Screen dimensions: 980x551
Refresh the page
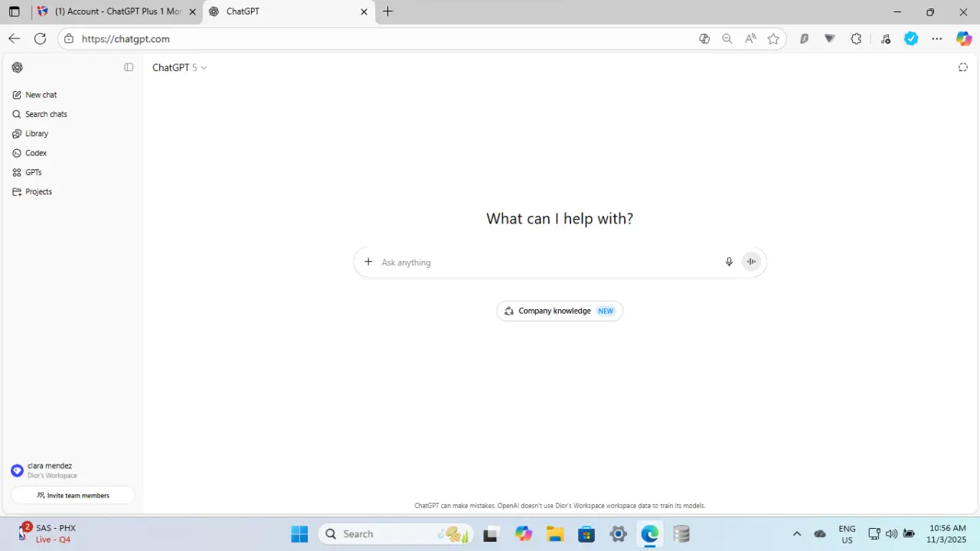click(41, 38)
